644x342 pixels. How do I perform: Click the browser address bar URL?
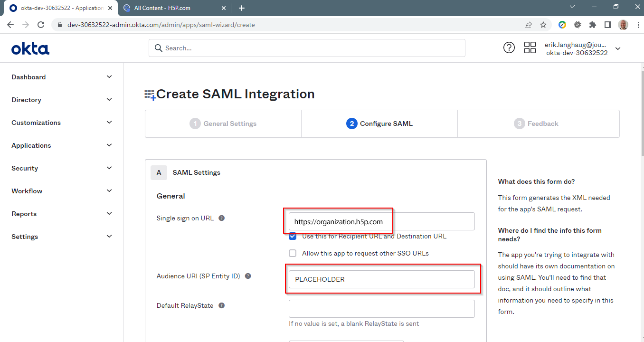click(161, 25)
